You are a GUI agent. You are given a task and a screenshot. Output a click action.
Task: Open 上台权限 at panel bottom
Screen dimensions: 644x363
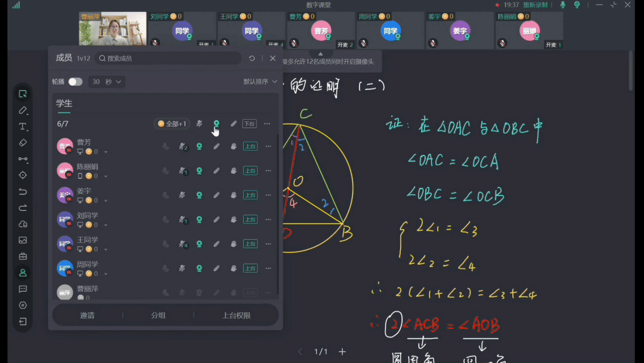pyautogui.click(x=236, y=315)
